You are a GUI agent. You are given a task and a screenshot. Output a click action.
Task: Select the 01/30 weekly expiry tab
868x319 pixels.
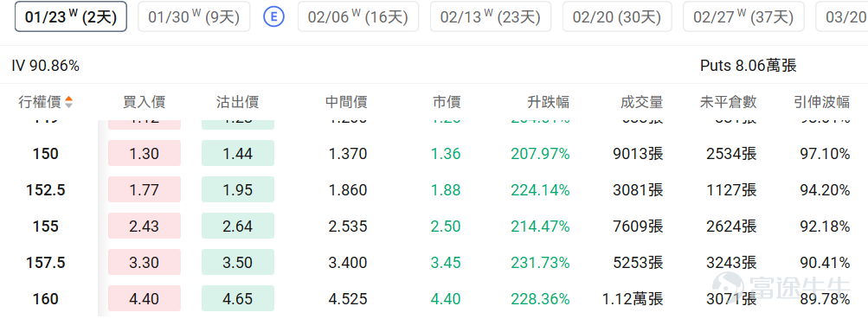pyautogui.click(x=194, y=16)
